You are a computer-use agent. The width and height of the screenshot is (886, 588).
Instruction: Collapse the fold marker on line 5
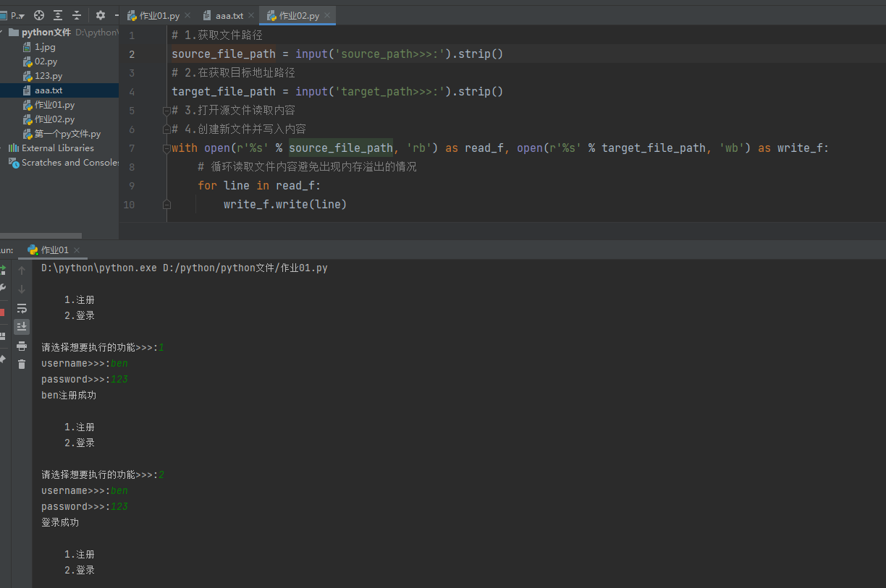(x=166, y=111)
